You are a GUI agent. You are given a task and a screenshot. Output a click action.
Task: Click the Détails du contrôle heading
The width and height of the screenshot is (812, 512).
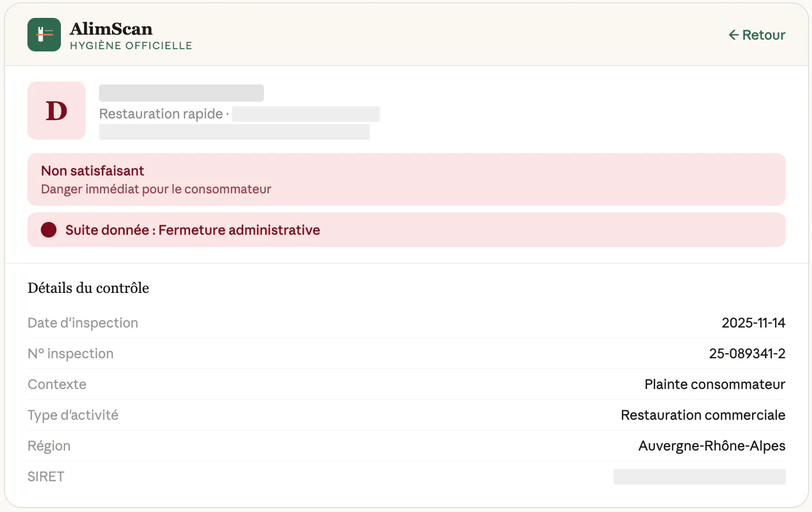[x=88, y=288]
